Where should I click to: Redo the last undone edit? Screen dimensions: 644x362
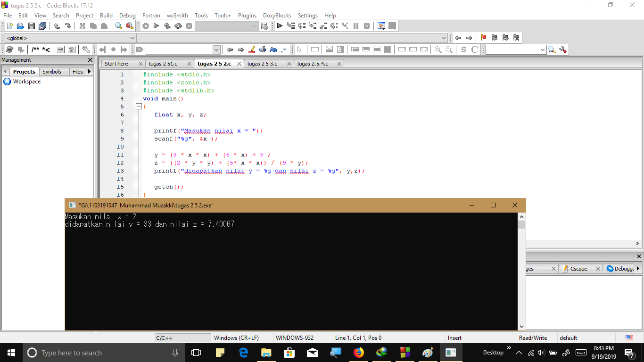pos(68,26)
